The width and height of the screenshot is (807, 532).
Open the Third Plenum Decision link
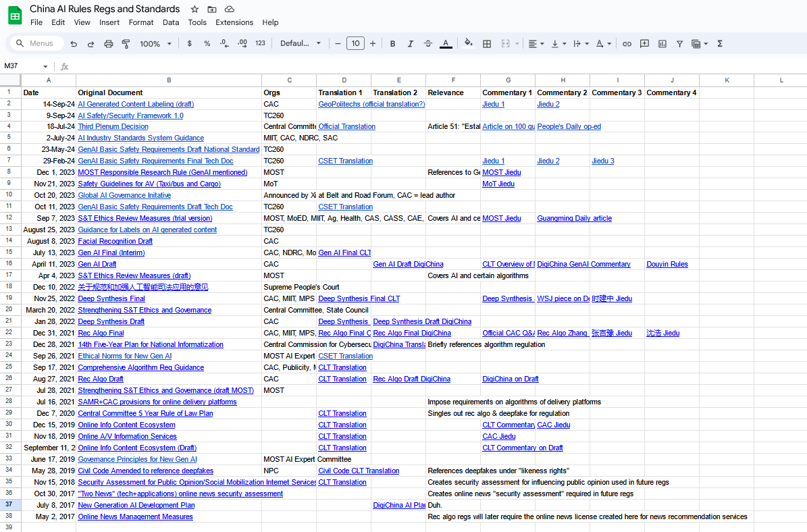point(113,126)
